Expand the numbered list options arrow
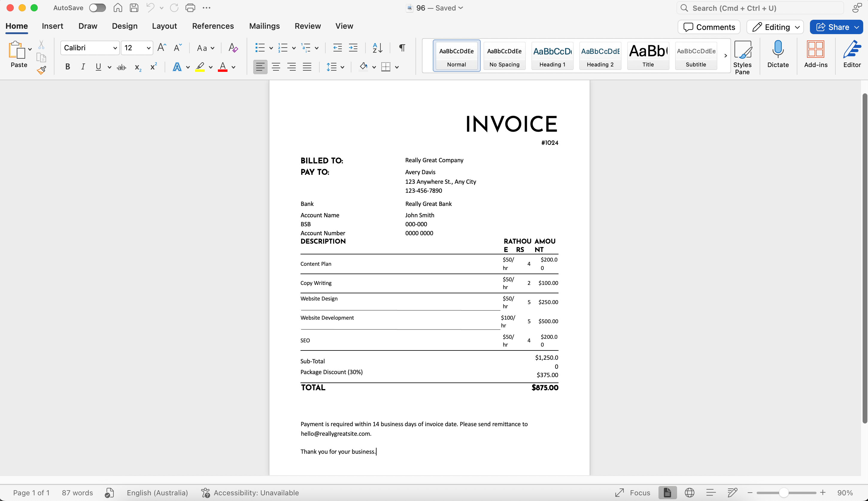The width and height of the screenshot is (868, 501). coord(293,48)
